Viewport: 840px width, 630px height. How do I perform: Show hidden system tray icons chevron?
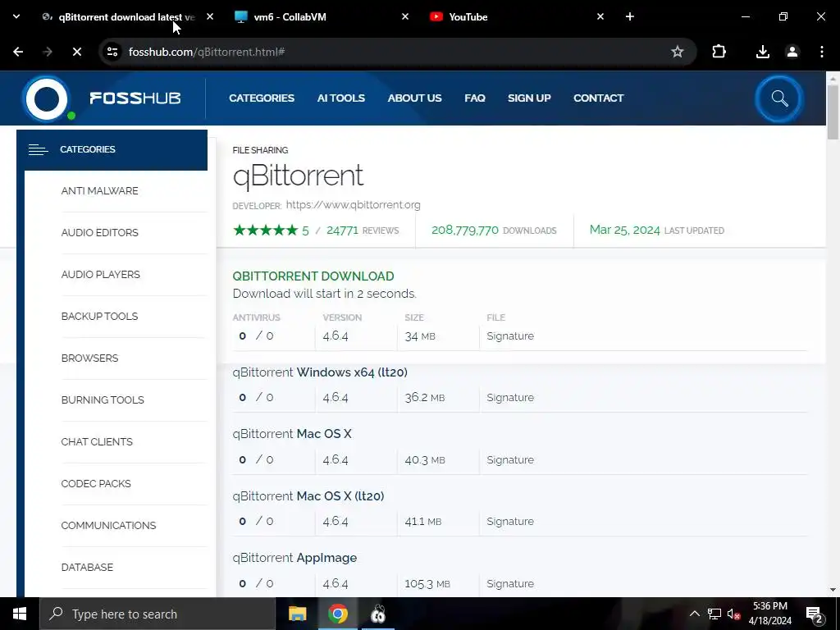tap(694, 614)
